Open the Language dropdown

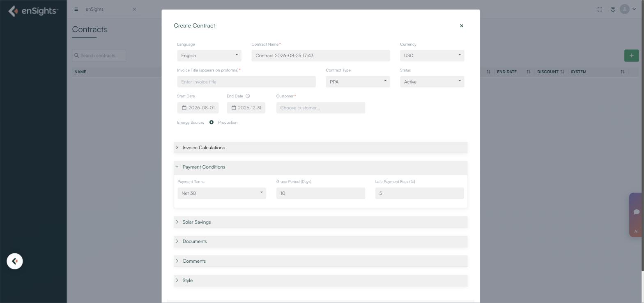click(209, 56)
